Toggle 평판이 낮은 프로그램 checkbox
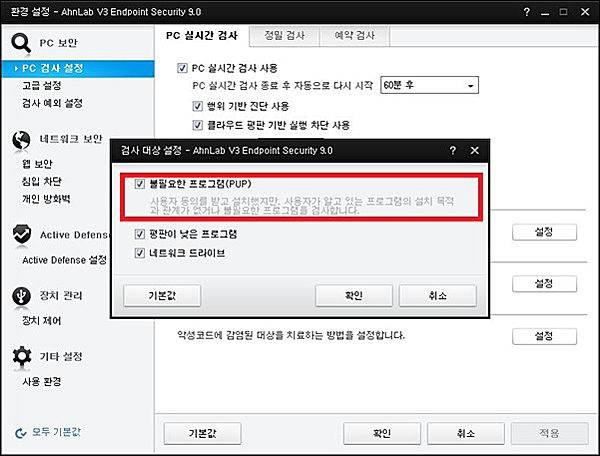600x456 pixels. 140,234
